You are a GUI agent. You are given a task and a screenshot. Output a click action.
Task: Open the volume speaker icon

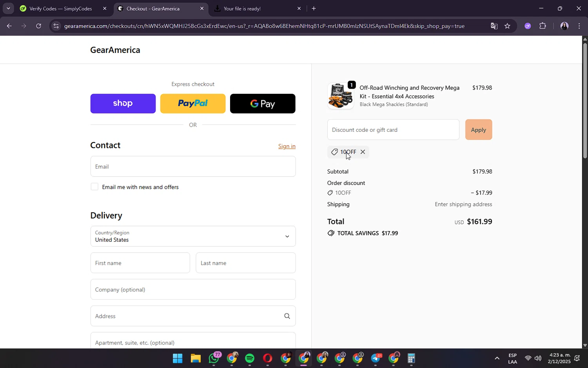[538, 358]
